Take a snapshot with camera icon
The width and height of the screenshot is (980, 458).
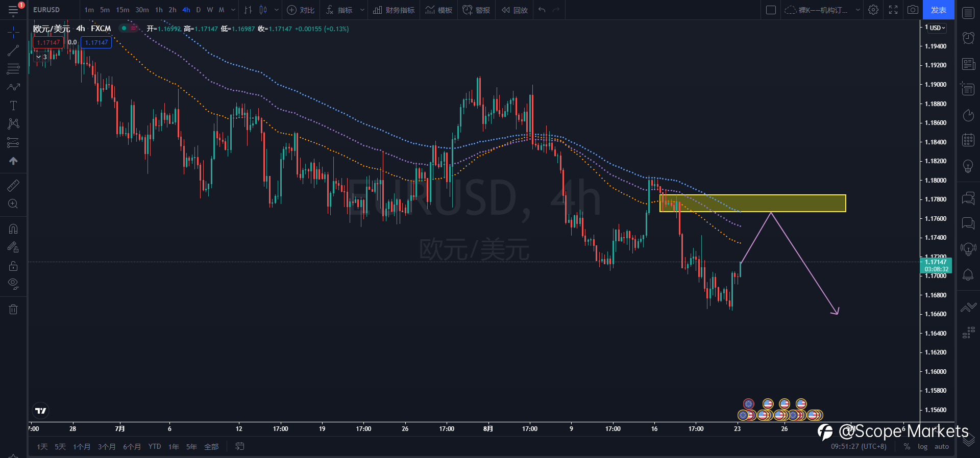pyautogui.click(x=913, y=10)
